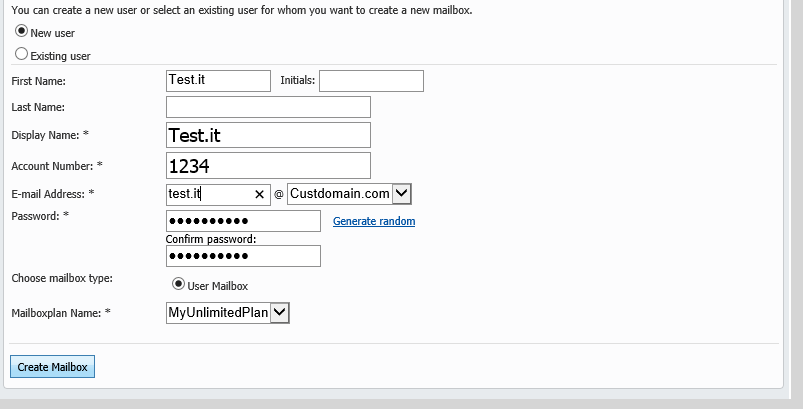Click the Display Name field containing Test.it
The image size is (803, 409).
(268, 135)
